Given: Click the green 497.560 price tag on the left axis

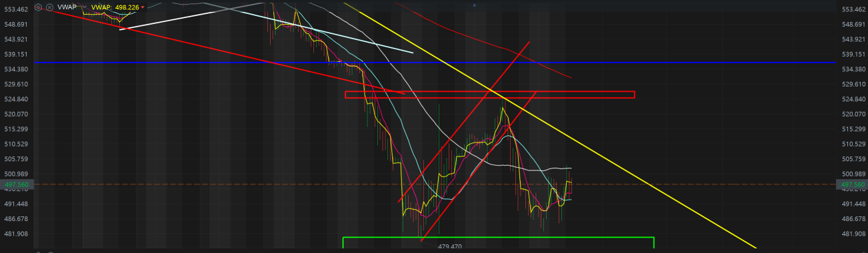Looking at the screenshot, I should [x=16, y=184].
